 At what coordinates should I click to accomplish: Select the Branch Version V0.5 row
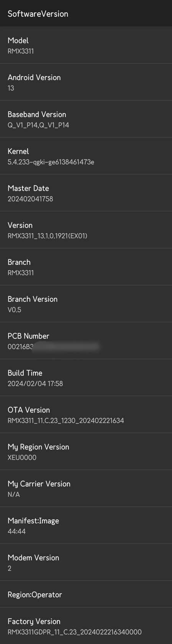pyautogui.click(x=86, y=304)
